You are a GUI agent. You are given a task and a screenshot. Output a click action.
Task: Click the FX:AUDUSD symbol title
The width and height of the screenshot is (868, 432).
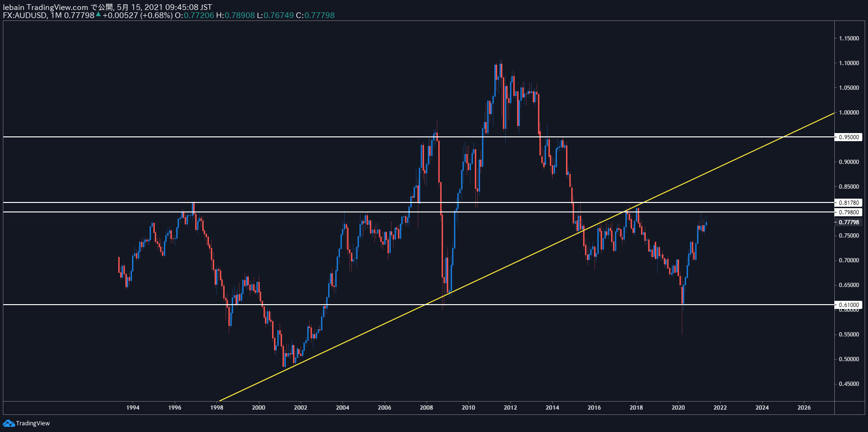coord(25,15)
